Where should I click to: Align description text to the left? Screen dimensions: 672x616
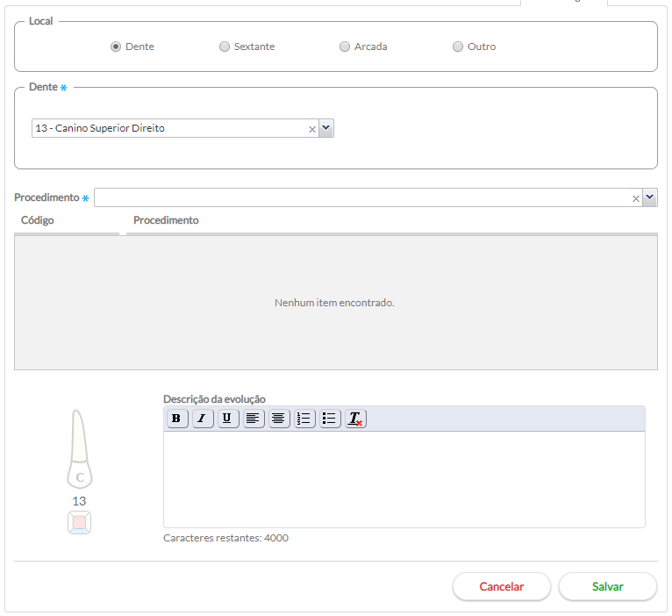254,419
